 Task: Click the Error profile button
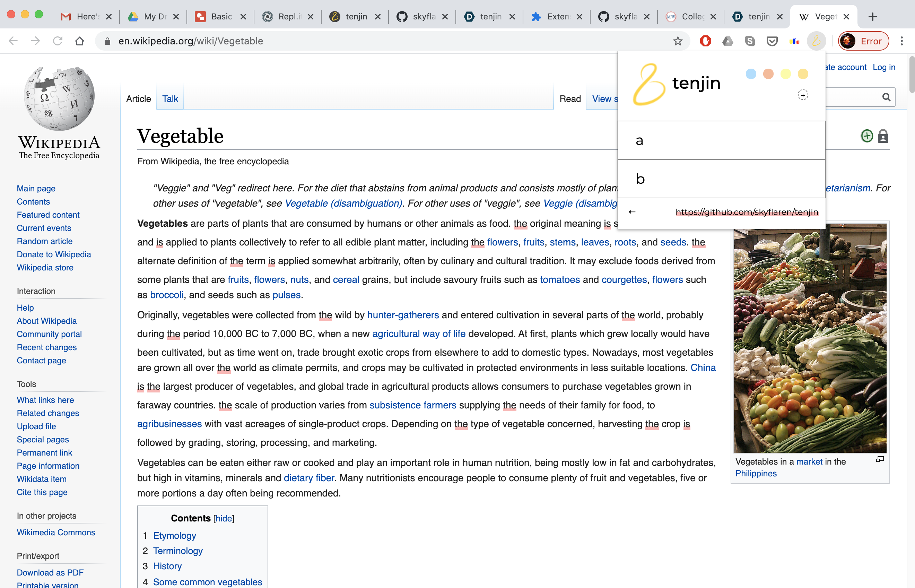pos(863,41)
